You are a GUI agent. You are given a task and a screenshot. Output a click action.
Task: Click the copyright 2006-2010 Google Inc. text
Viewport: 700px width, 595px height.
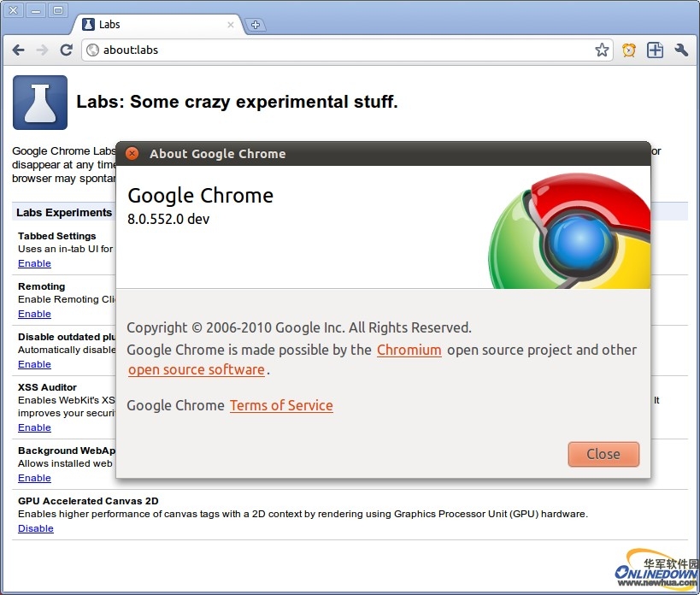299,327
